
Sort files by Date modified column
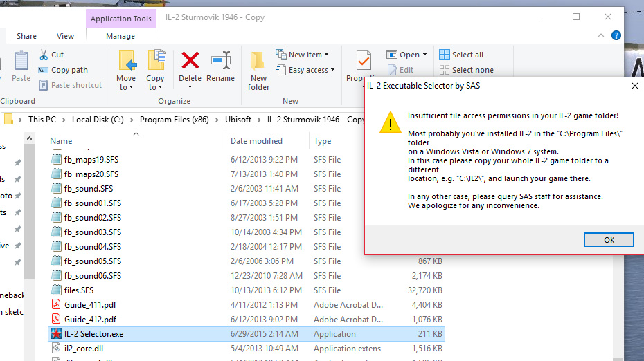click(x=256, y=140)
